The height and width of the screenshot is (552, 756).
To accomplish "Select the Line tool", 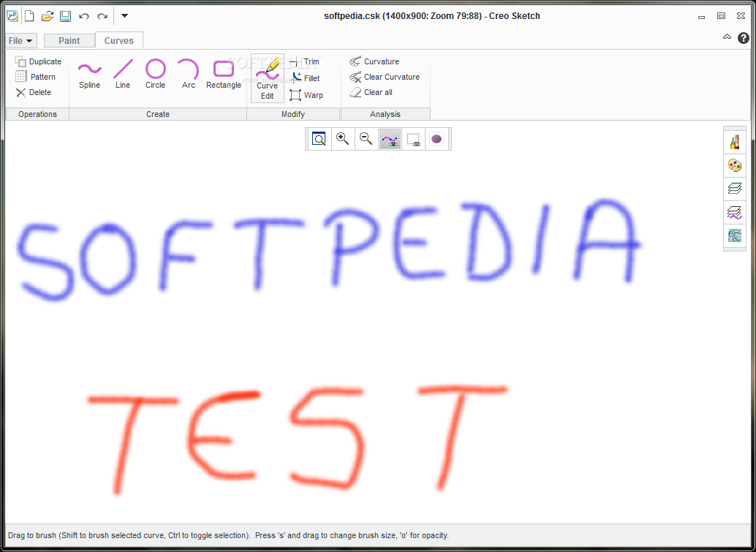I will coord(123,73).
